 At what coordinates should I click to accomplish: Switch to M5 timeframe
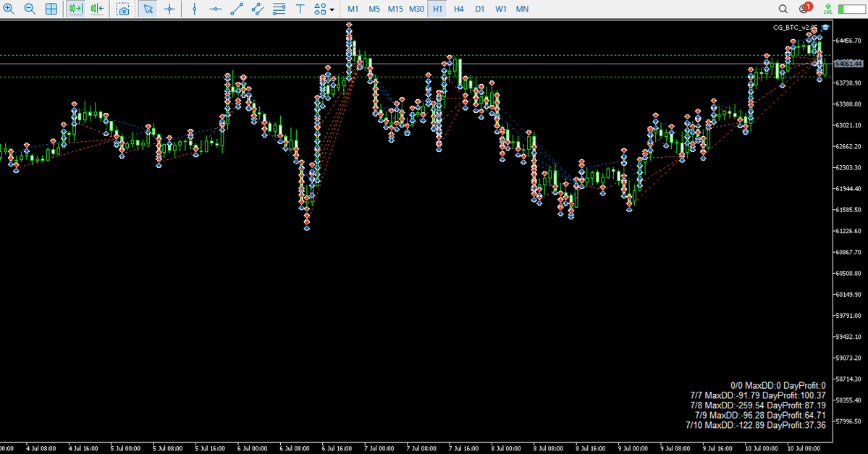click(374, 9)
